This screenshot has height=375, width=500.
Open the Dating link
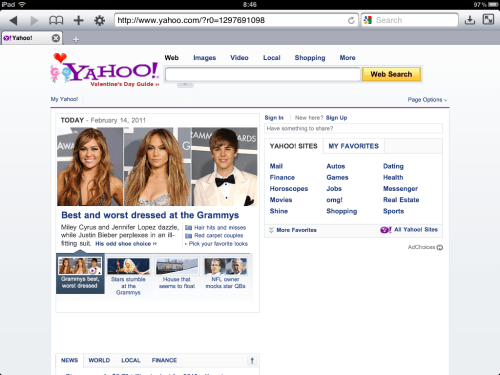tap(393, 166)
